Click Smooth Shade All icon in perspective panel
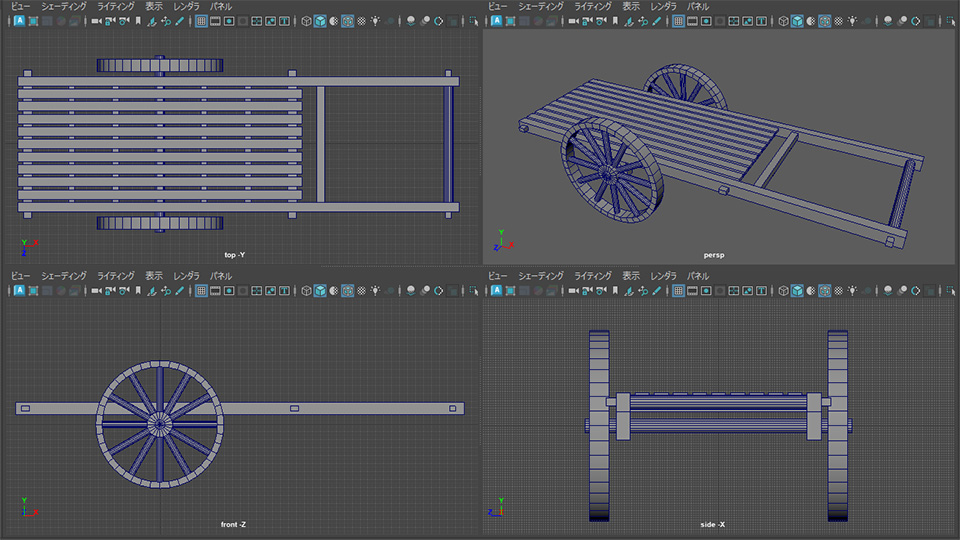Screen dimensions: 960x540 point(796,21)
